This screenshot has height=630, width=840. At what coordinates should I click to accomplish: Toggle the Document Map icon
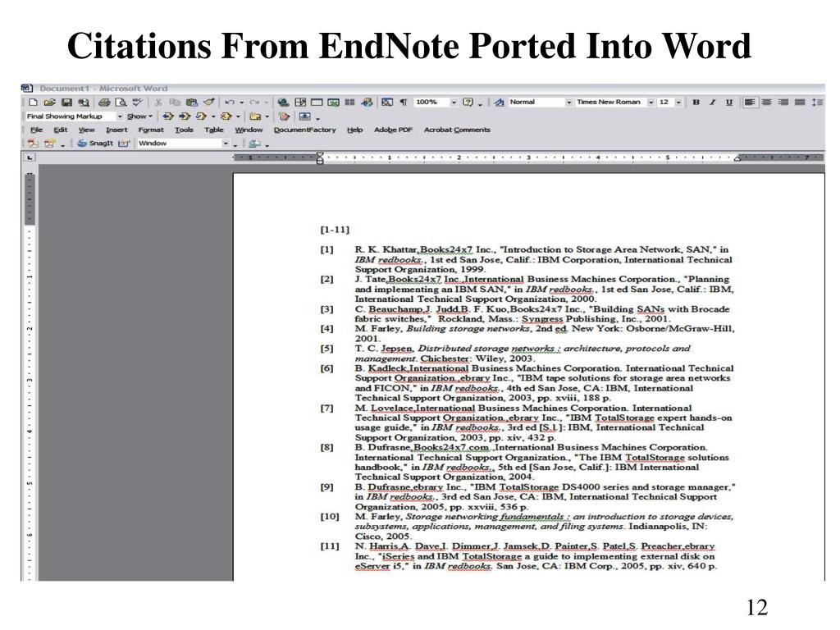click(x=387, y=103)
